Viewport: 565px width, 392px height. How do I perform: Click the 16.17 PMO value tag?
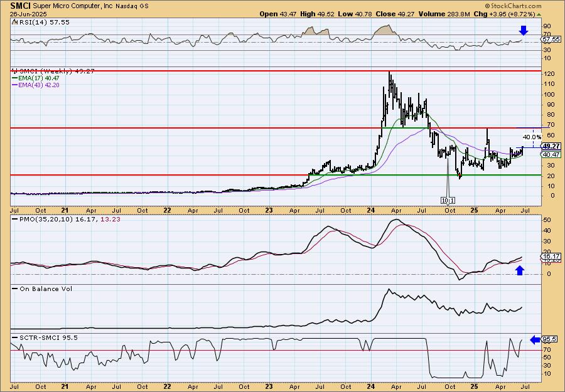(551, 255)
